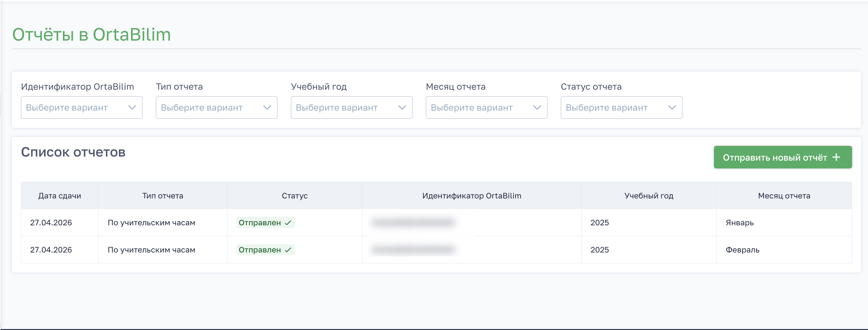Expand the Учебный год filter dropdown

(352, 107)
